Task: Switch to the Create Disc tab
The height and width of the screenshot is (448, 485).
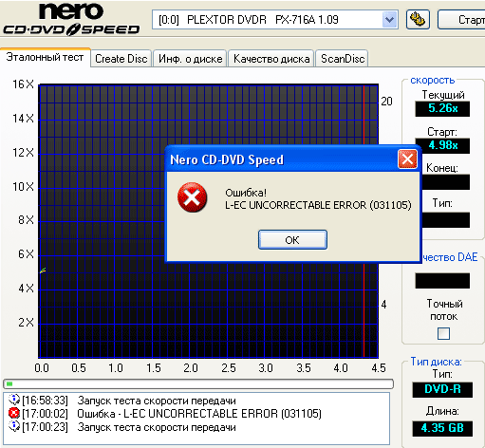Action: (121, 59)
